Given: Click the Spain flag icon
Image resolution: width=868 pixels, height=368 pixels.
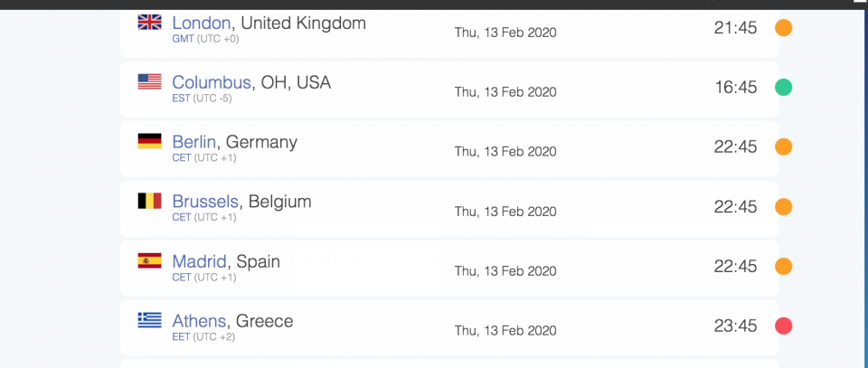Looking at the screenshot, I should coord(149,260).
